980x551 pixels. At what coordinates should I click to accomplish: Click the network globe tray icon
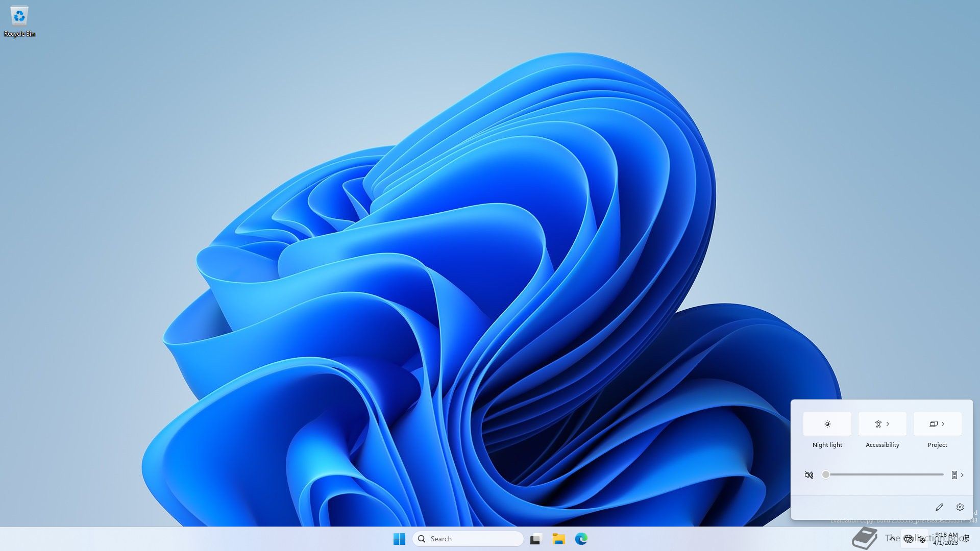909,539
